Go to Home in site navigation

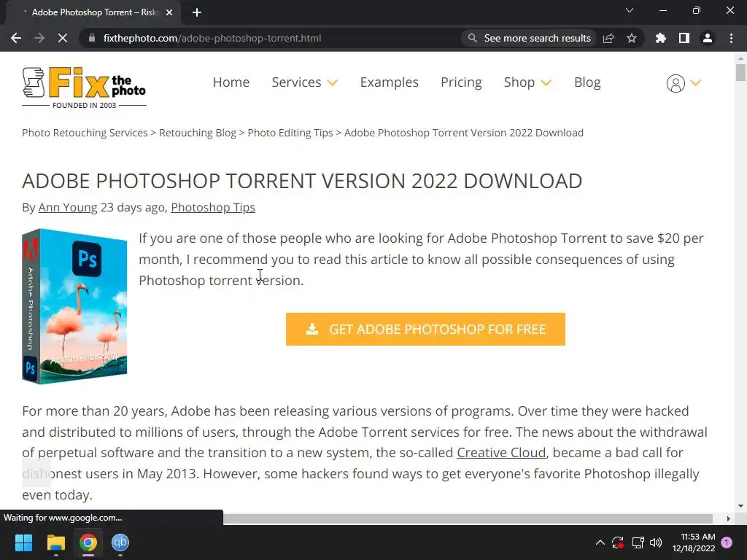click(231, 82)
